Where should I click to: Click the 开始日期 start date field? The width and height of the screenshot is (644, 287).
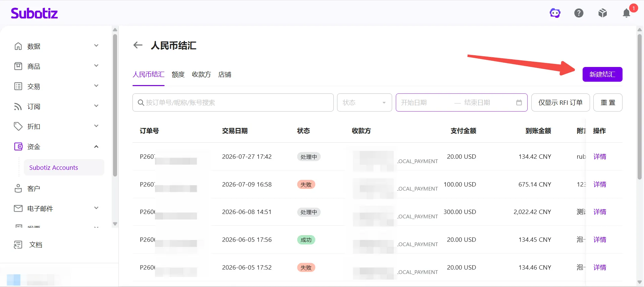coord(424,102)
